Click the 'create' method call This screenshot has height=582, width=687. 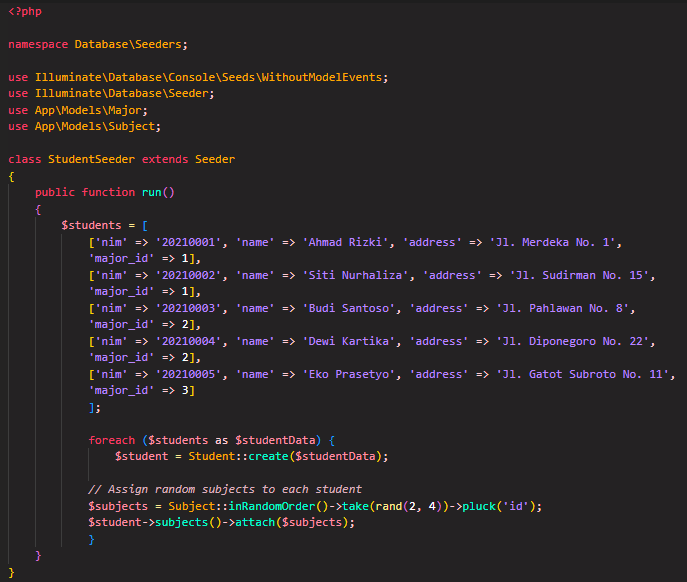click(x=268, y=456)
